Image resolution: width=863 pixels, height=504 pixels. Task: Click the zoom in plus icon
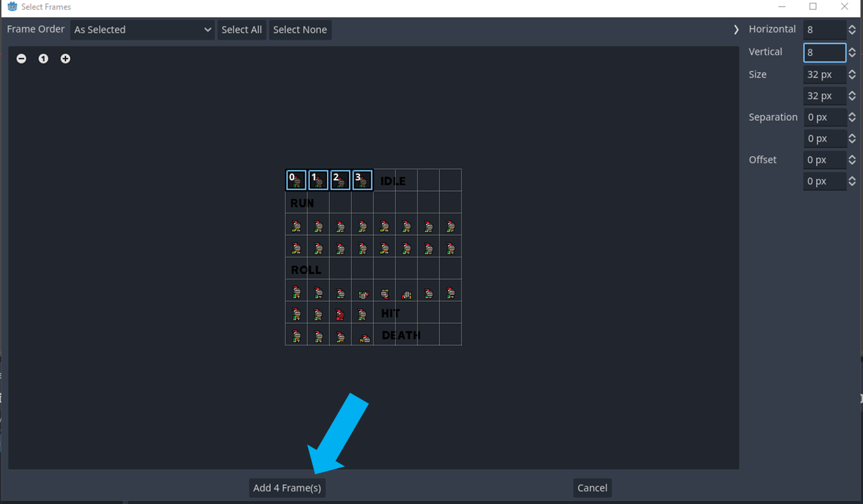click(x=65, y=59)
